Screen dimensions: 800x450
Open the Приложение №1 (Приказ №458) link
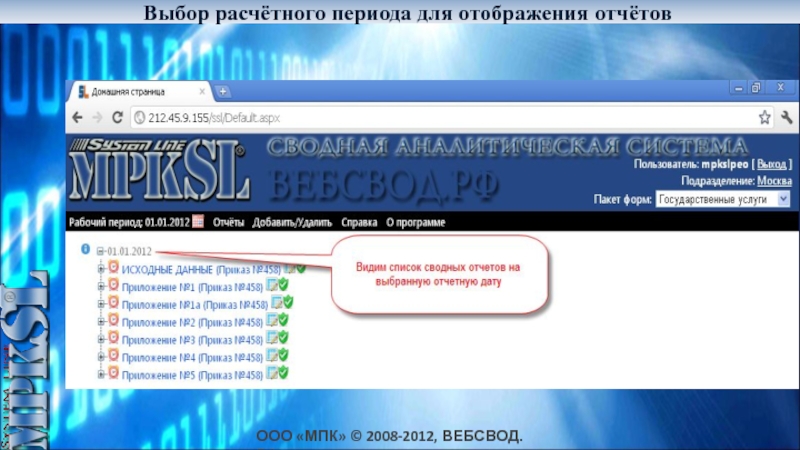tap(192, 287)
